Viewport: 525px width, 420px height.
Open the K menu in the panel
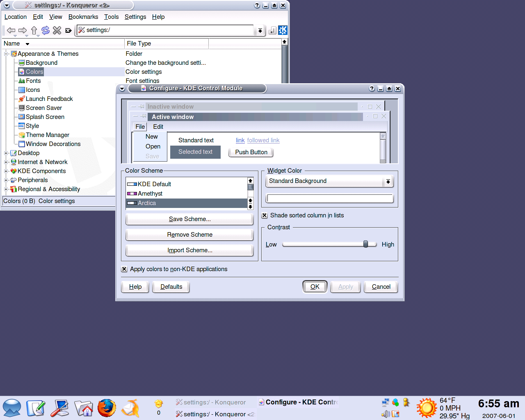(x=12, y=408)
